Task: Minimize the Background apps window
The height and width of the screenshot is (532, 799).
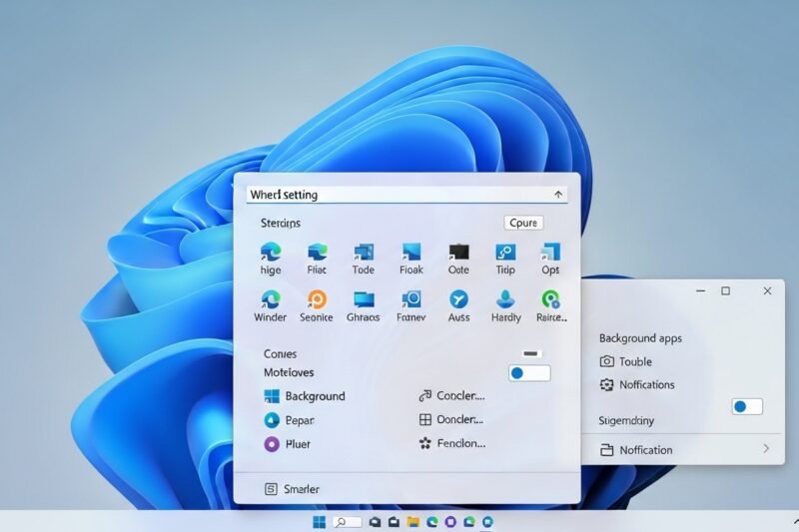Action: tap(701, 290)
